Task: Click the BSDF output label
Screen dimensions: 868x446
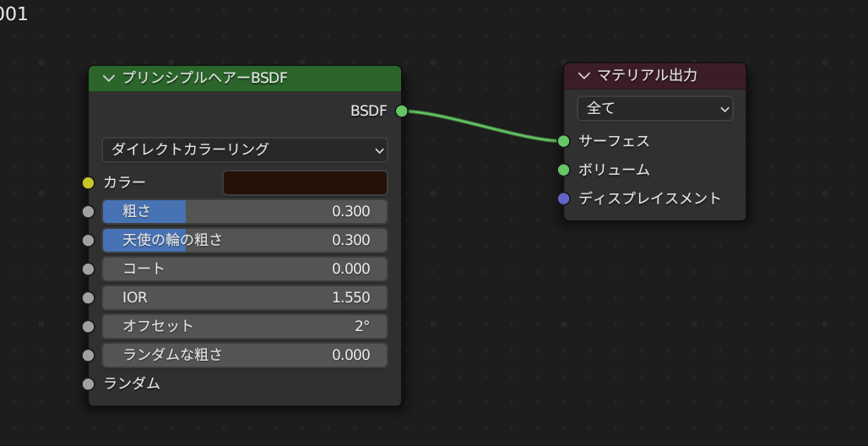Action: pos(369,111)
